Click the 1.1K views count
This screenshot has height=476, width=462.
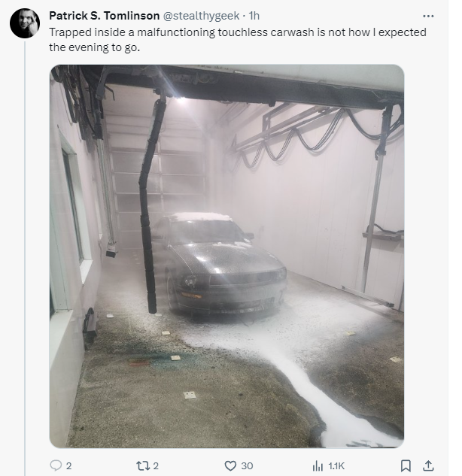click(336, 465)
